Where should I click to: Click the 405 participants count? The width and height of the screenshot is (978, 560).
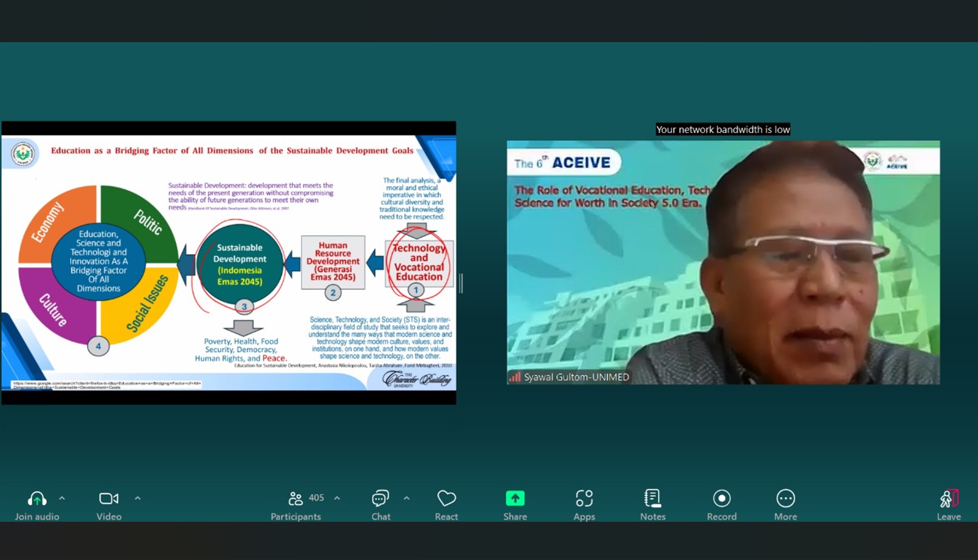pyautogui.click(x=316, y=498)
